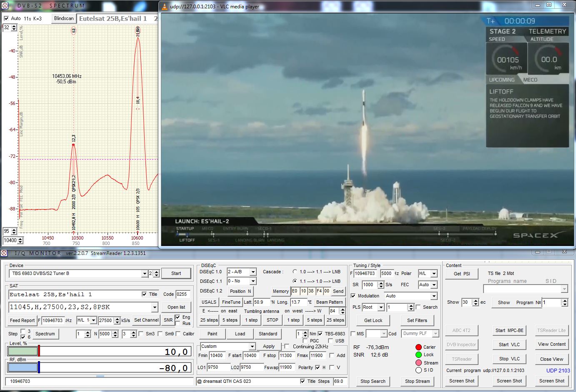This screenshot has height=392, width=576.
Task: Open the Polar H/L dropdown
Action: coord(434,274)
